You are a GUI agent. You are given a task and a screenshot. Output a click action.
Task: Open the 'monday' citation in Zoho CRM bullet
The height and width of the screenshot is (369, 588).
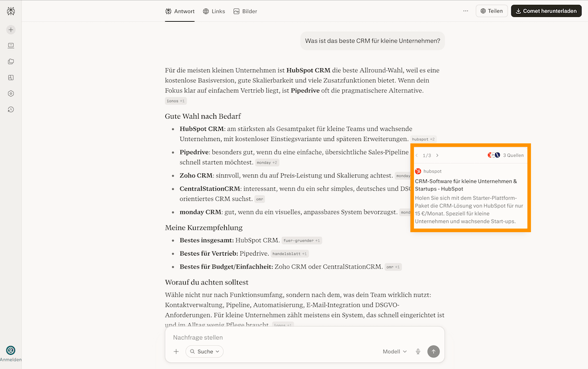(403, 176)
